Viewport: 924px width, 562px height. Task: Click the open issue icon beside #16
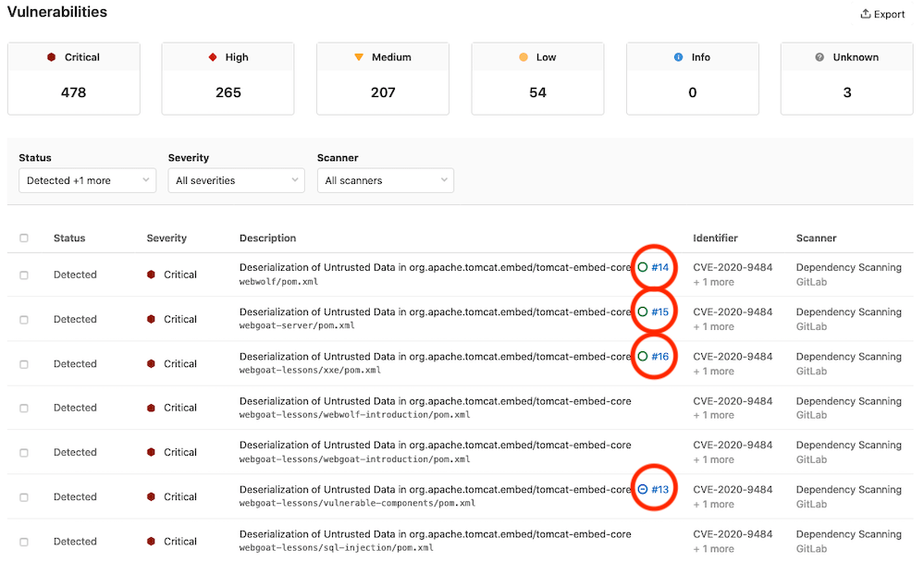click(x=643, y=356)
